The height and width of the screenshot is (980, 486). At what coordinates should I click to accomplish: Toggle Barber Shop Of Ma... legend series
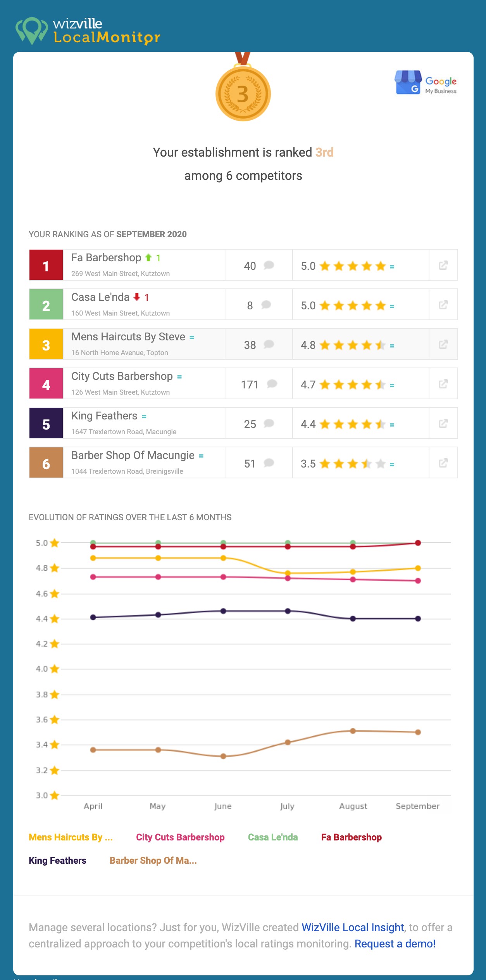point(153,861)
